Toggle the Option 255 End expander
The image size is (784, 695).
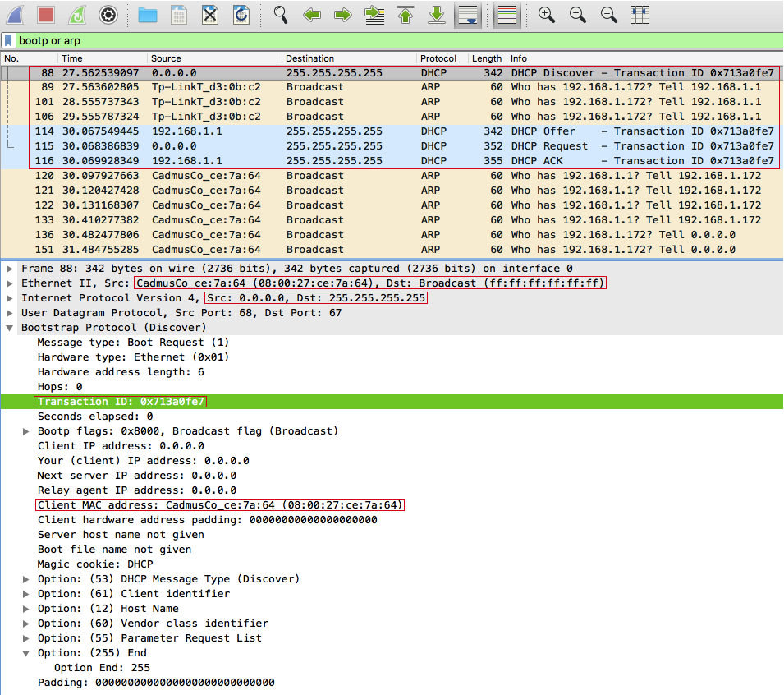coord(26,652)
